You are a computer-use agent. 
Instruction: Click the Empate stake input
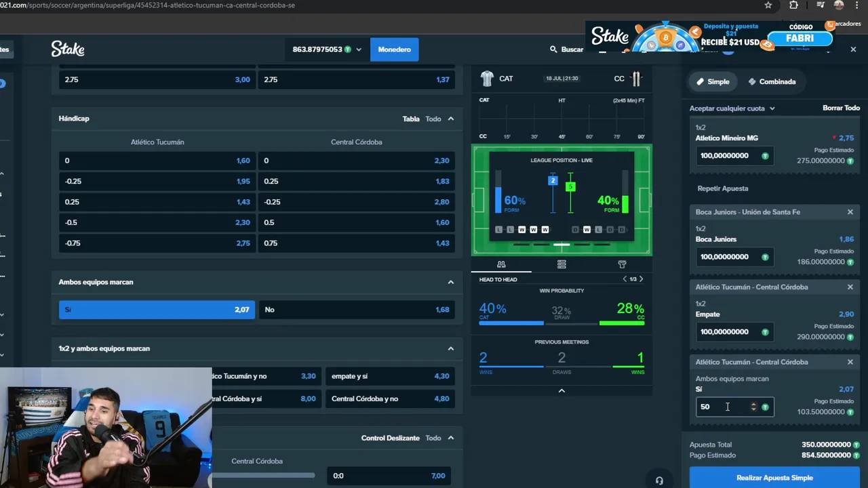(734, 332)
